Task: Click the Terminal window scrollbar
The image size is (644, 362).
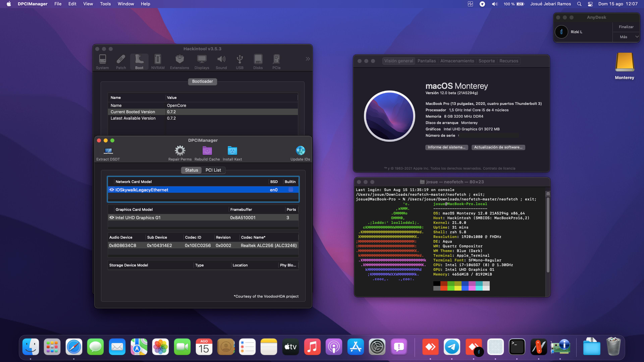Action: (548, 235)
